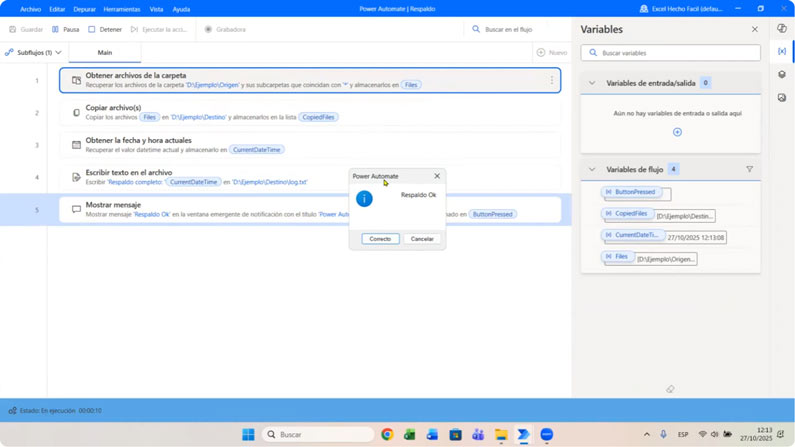
Task: Close the Power Automate message dialog
Action: click(437, 176)
